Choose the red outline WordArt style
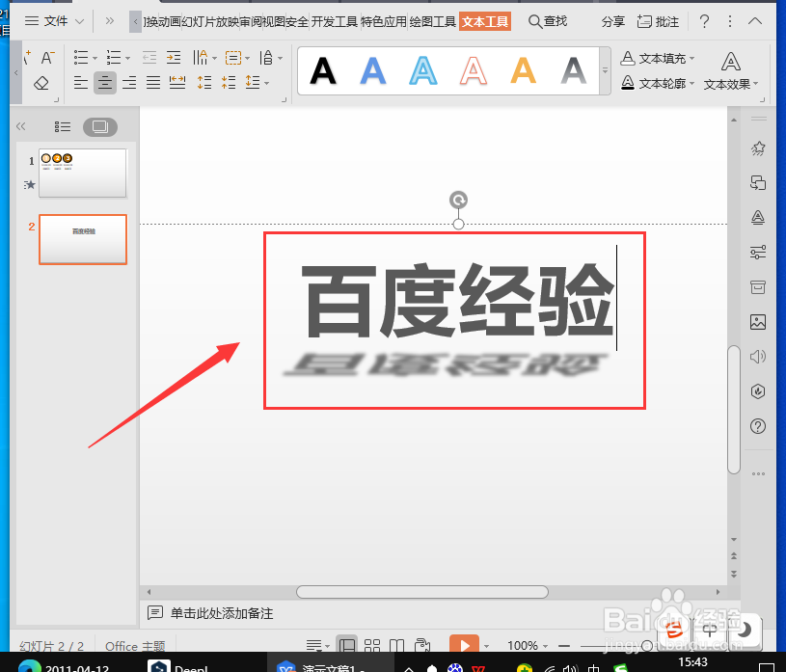 (474, 70)
